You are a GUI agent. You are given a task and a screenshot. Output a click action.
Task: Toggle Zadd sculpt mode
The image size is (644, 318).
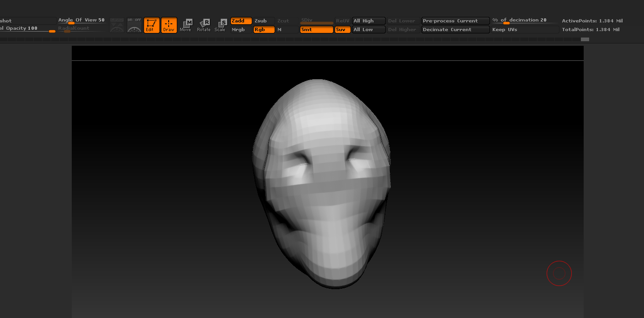[x=241, y=21]
